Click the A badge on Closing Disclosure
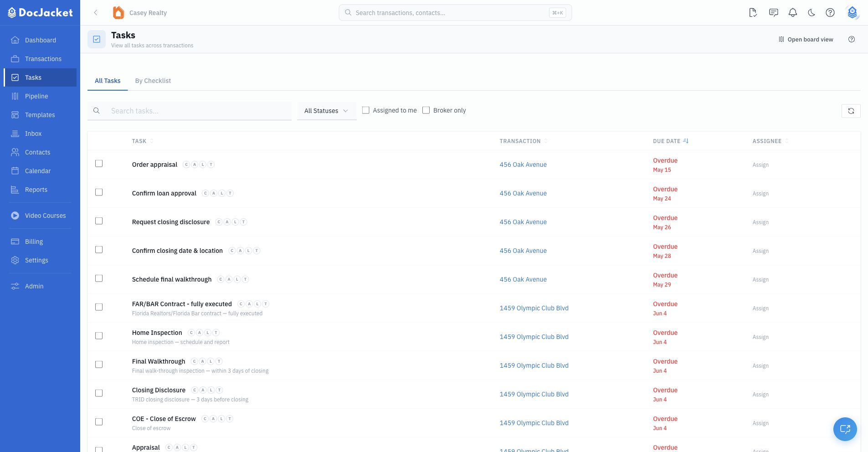 click(x=203, y=390)
